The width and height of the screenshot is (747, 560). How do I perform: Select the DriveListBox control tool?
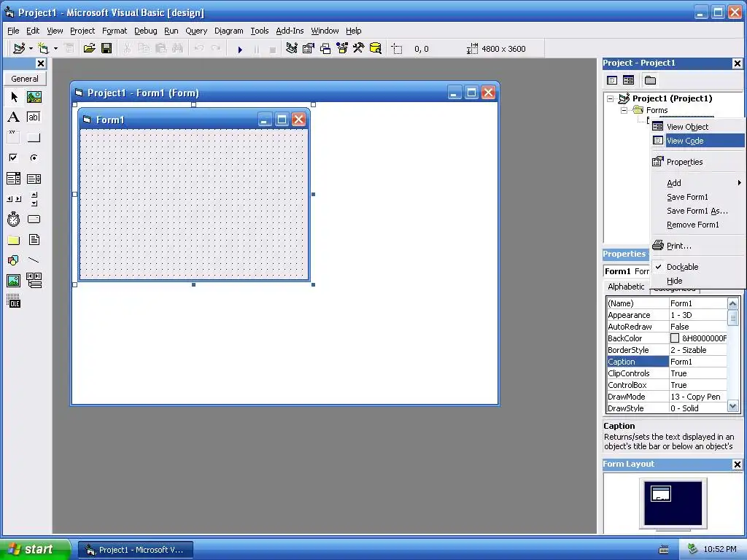pyautogui.click(x=34, y=219)
